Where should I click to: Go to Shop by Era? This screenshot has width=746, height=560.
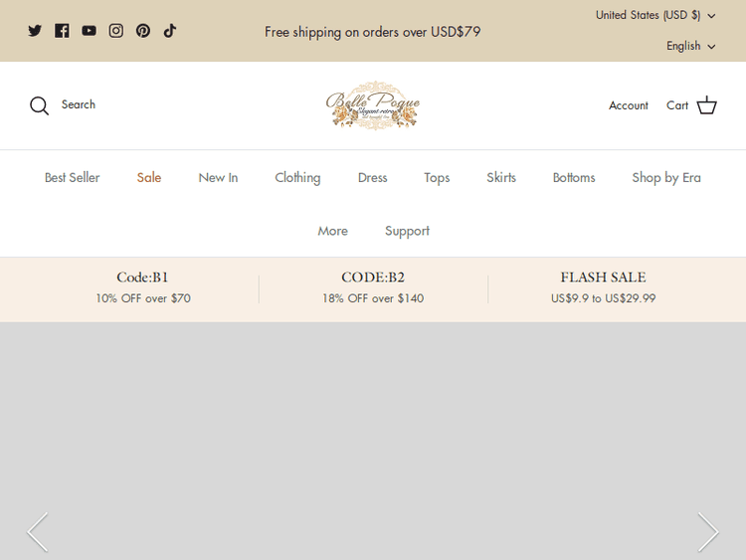click(665, 177)
